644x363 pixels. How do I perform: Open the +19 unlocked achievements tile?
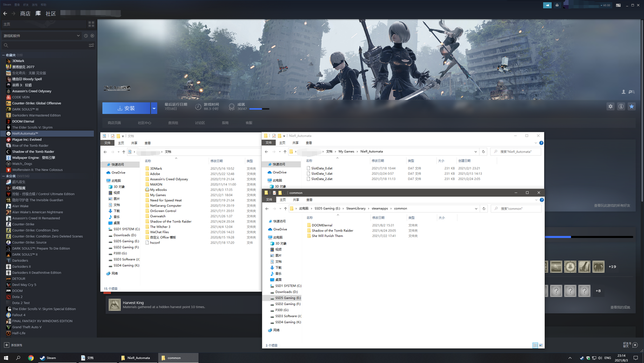coord(612,267)
